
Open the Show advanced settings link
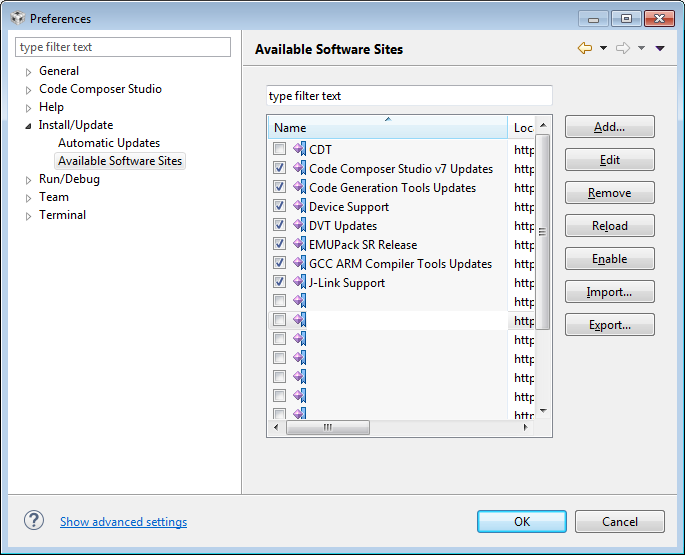124,521
